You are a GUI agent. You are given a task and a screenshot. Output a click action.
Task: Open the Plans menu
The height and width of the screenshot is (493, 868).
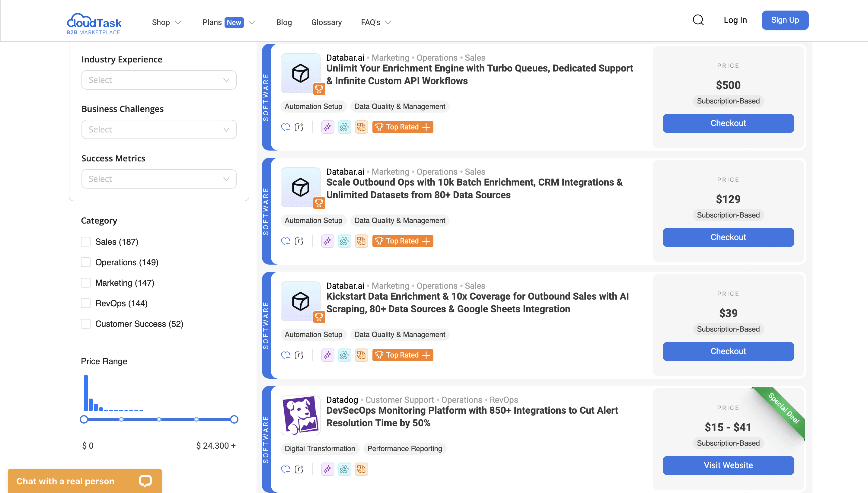(x=228, y=22)
